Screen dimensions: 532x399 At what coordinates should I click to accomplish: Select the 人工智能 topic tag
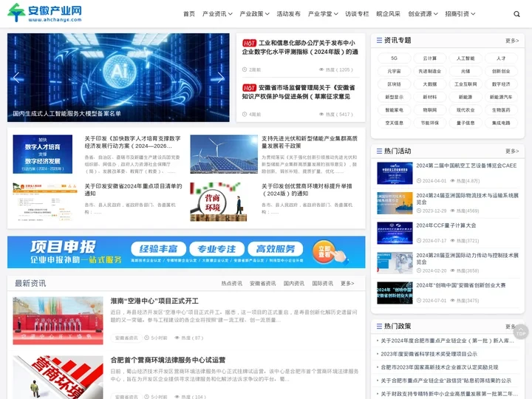[x=465, y=58]
